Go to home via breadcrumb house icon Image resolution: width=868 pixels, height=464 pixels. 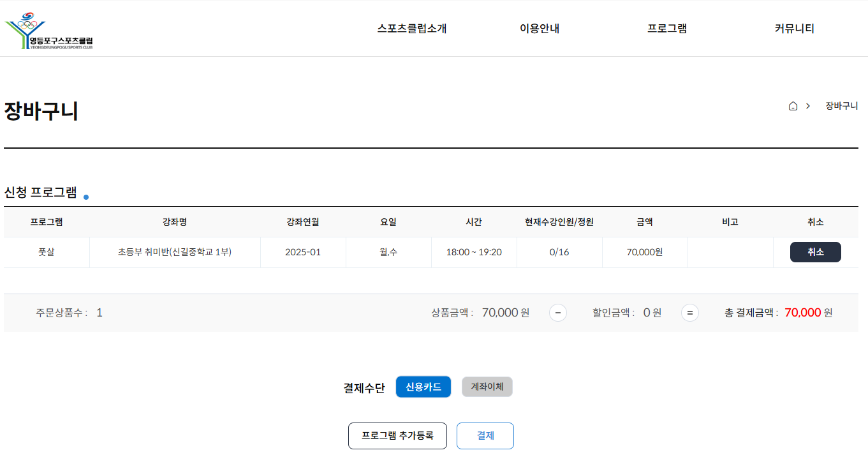click(793, 106)
